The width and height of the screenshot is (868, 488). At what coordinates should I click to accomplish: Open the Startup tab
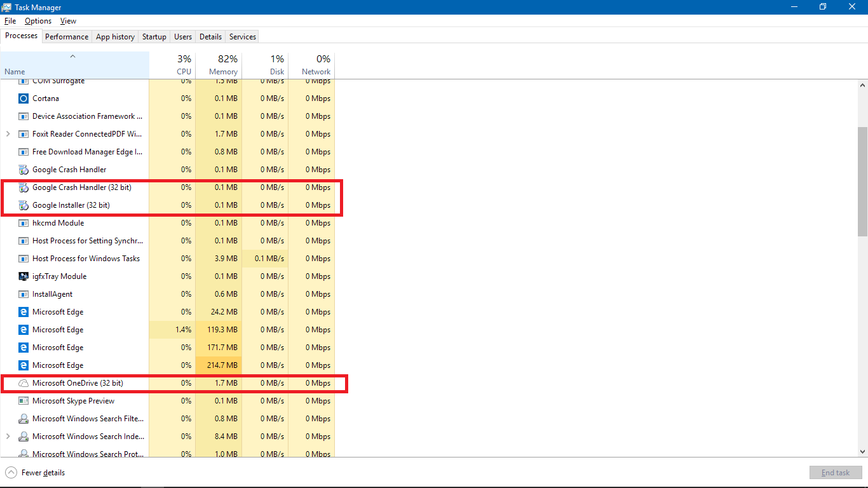154,37
